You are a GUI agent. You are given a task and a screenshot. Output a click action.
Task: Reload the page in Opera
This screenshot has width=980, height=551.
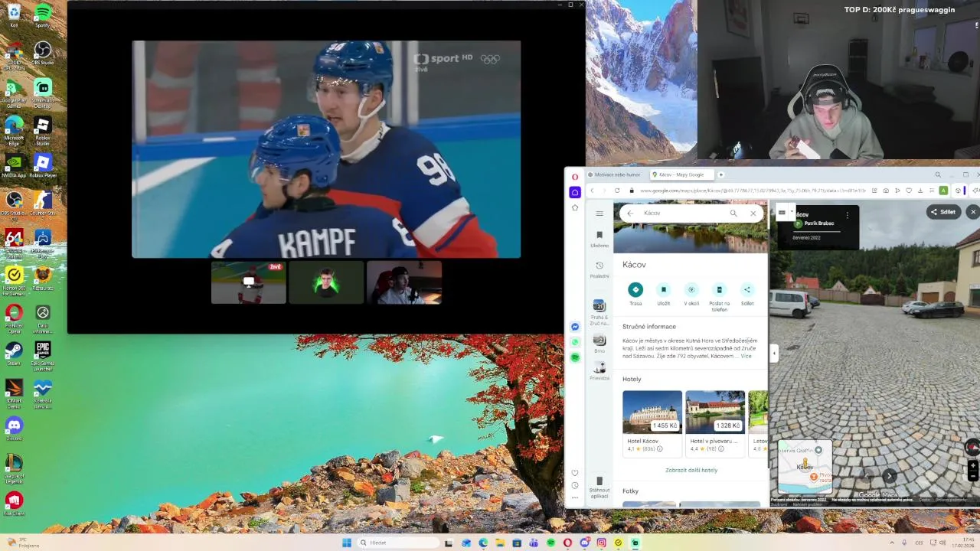[617, 191]
